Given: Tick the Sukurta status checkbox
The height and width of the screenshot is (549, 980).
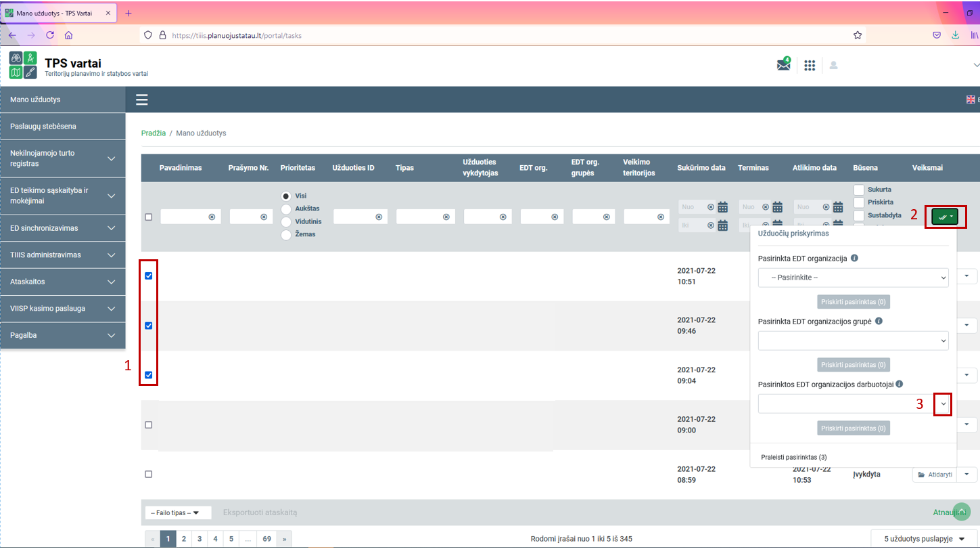Looking at the screenshot, I should pos(859,190).
